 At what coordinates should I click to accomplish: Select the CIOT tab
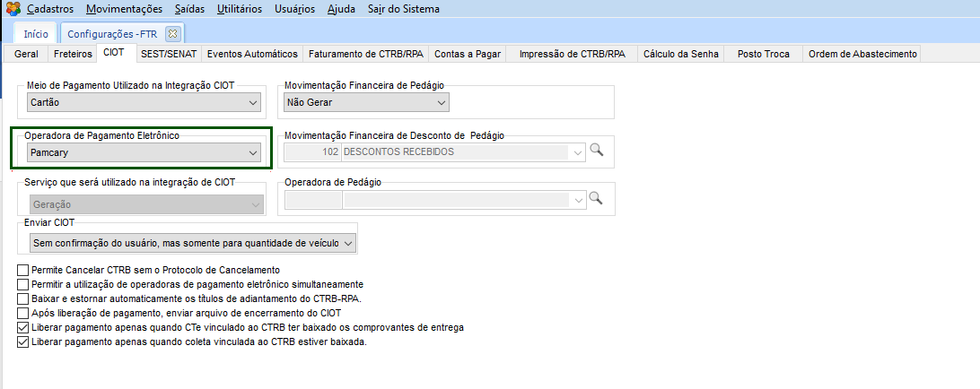pyautogui.click(x=117, y=53)
